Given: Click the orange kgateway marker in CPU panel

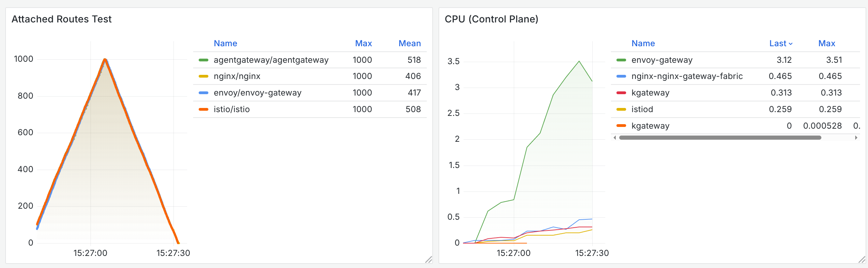Looking at the screenshot, I should (622, 126).
